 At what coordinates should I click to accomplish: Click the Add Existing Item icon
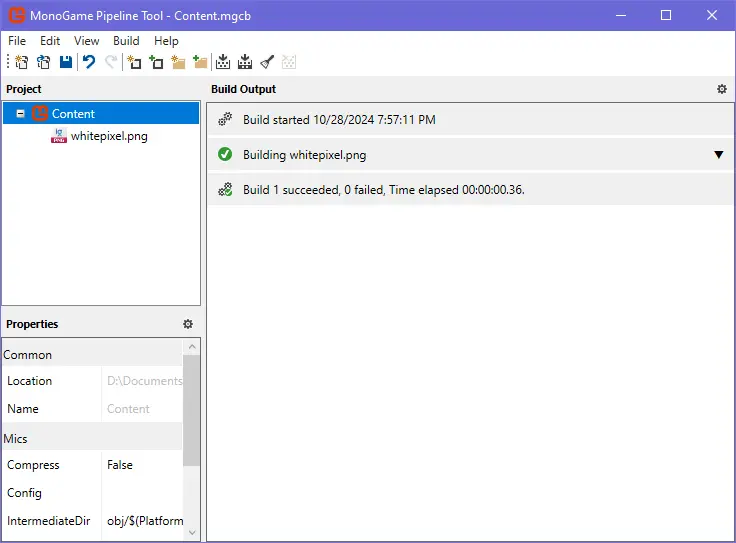156,62
